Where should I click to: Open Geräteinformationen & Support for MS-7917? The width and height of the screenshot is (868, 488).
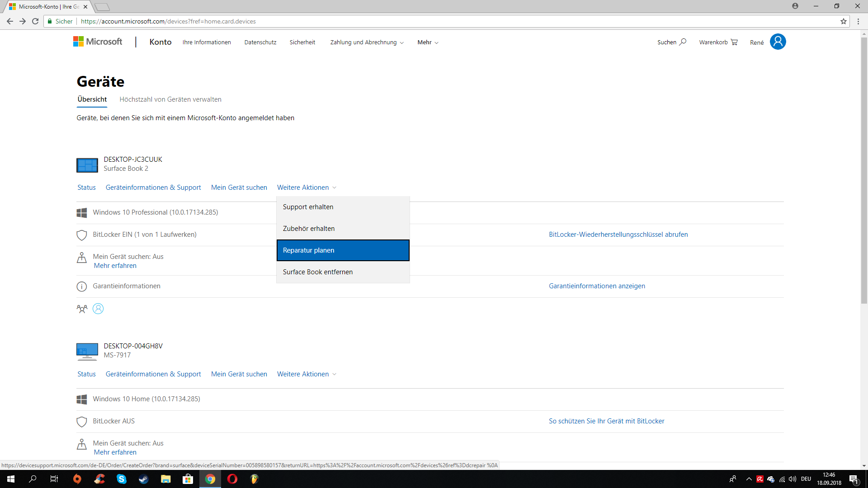point(153,374)
